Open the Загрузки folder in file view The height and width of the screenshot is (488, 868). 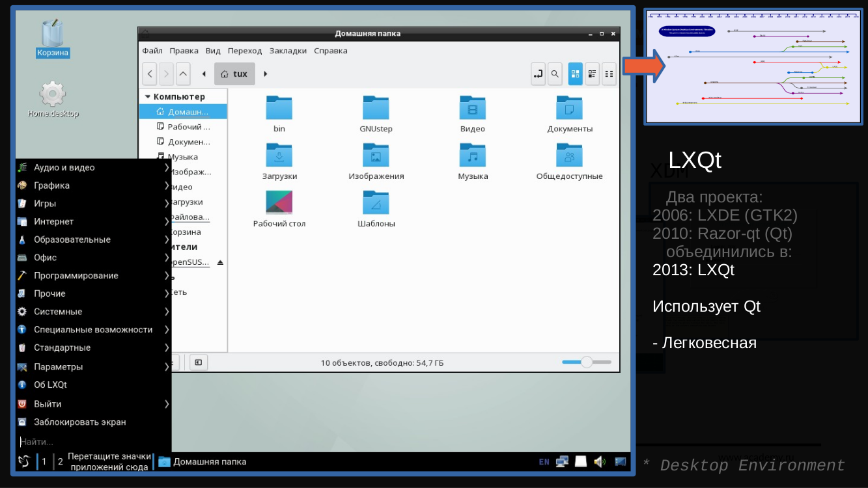pos(279,161)
